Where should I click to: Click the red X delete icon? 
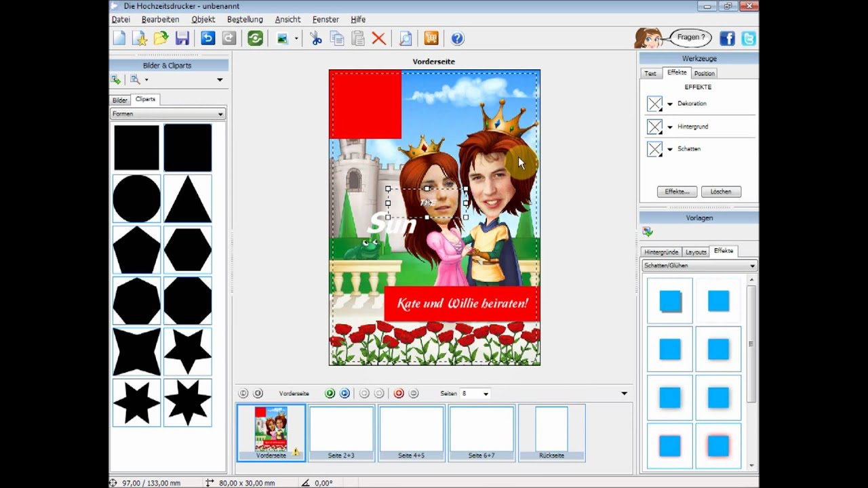point(379,39)
